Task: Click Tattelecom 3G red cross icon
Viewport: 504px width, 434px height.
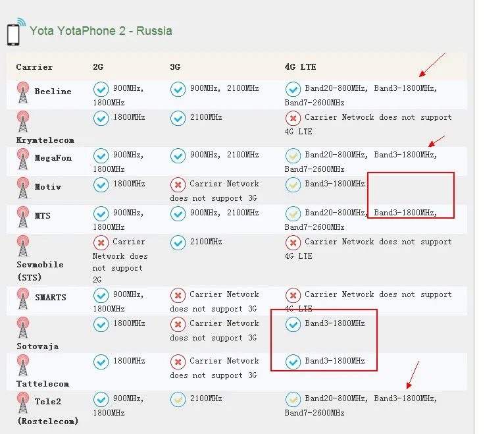Action: 178,362
